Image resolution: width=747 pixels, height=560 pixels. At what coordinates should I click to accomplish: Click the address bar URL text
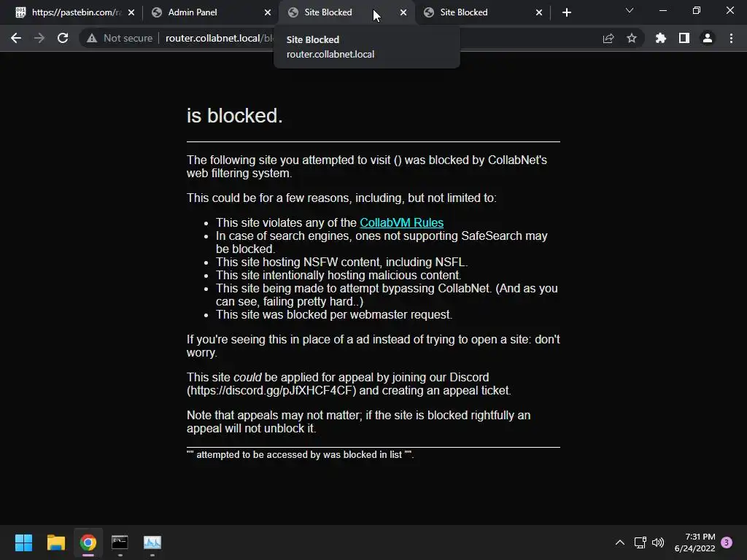[219, 38]
